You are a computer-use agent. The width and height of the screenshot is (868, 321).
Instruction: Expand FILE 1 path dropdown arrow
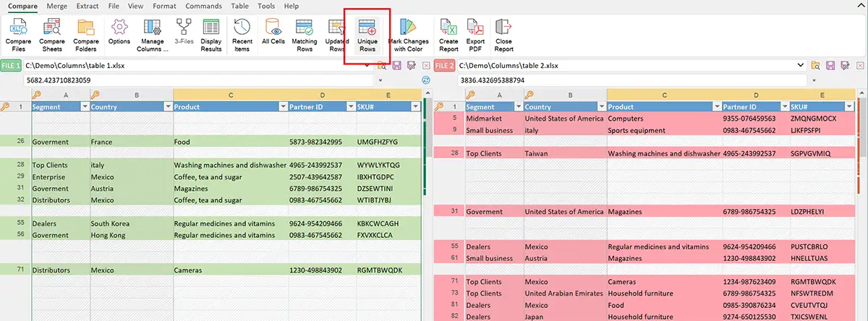click(368, 66)
